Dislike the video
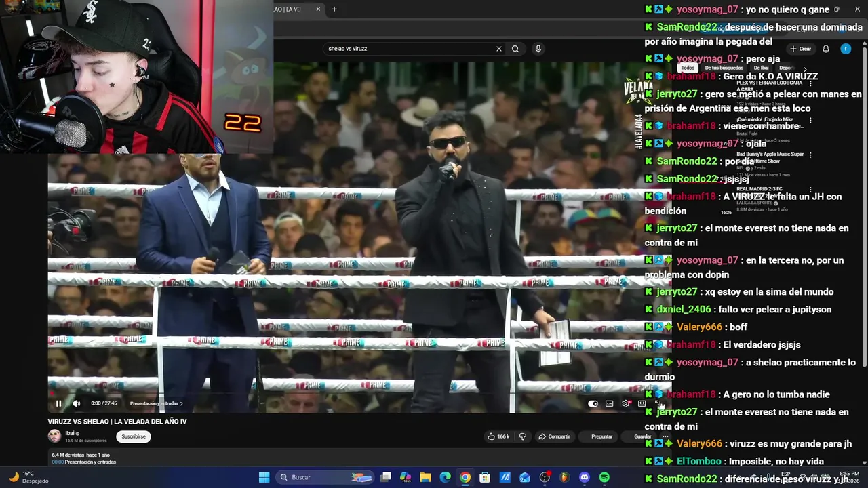 (522, 436)
